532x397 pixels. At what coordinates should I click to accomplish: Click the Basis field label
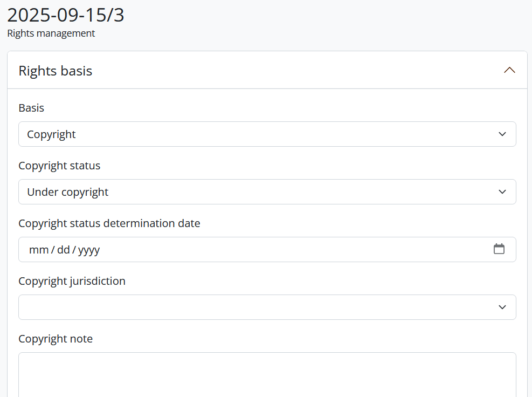click(x=31, y=108)
